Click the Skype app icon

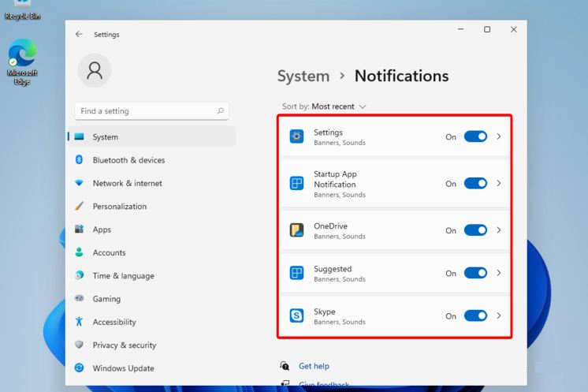[296, 315]
